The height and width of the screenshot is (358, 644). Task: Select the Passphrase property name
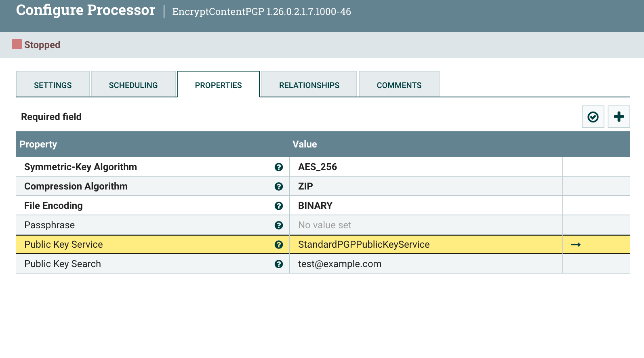[x=49, y=225]
